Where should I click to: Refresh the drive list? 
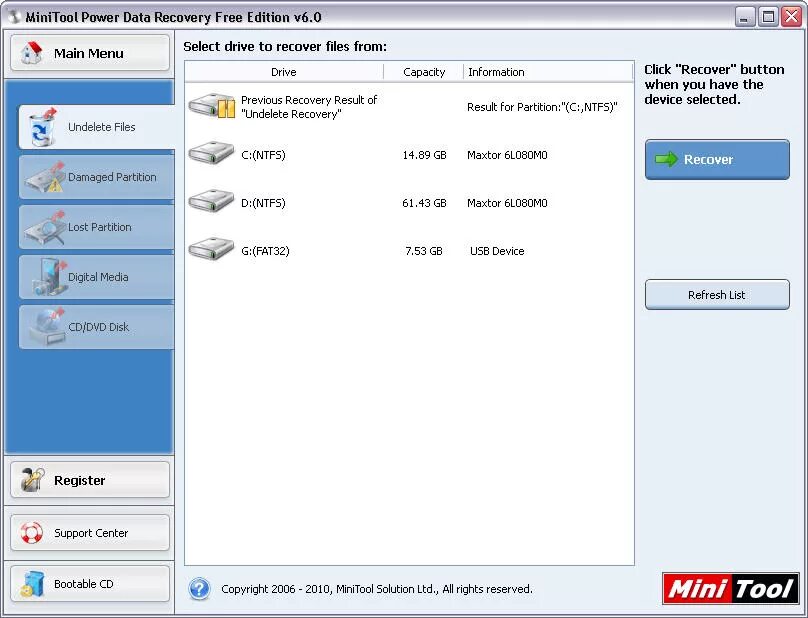click(717, 295)
